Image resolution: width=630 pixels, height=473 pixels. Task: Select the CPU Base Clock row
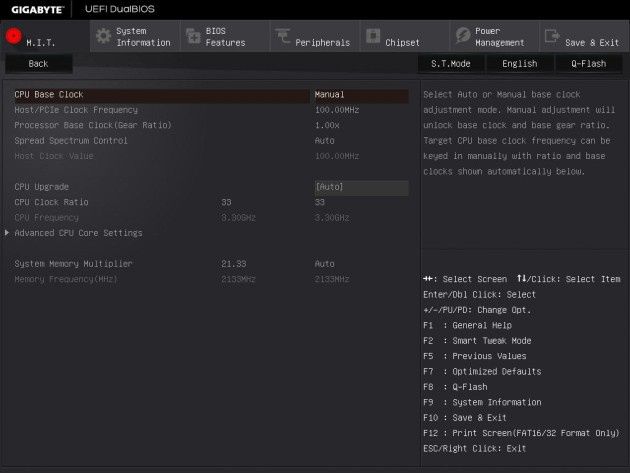click(x=211, y=95)
